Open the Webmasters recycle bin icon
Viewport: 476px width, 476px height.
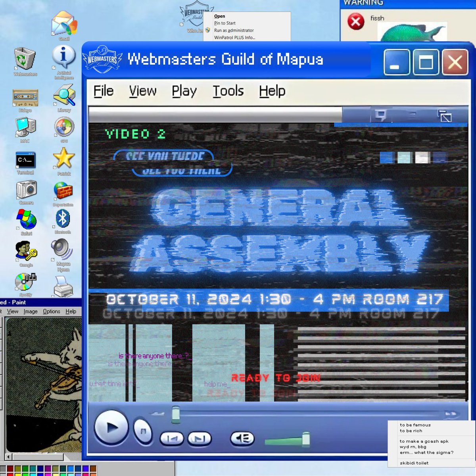tap(25, 59)
